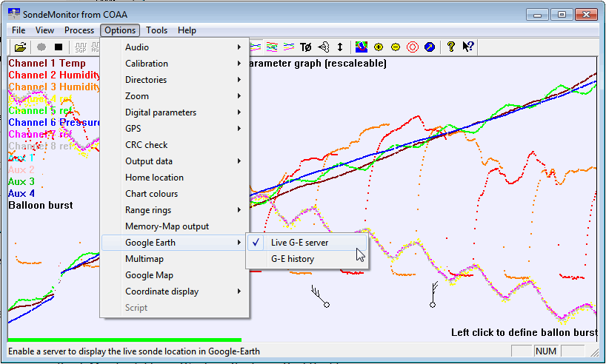Open the View menu
This screenshot has height=364, width=606.
44,30
